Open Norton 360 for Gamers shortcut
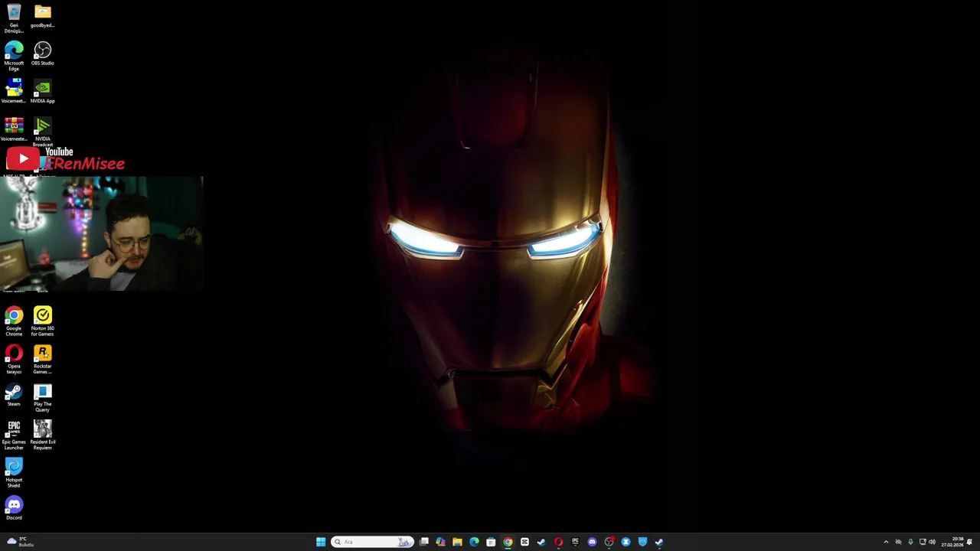Screen dimensions: 980x551 coord(43,321)
